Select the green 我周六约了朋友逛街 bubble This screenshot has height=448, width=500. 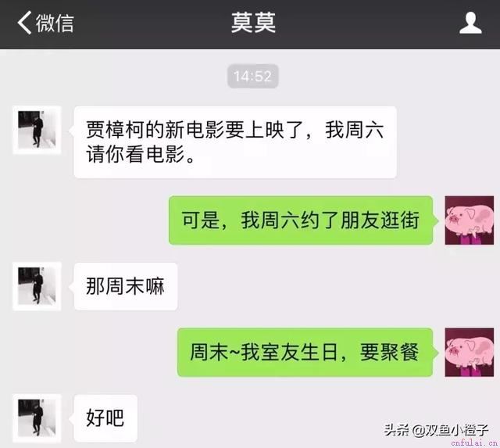point(301,220)
